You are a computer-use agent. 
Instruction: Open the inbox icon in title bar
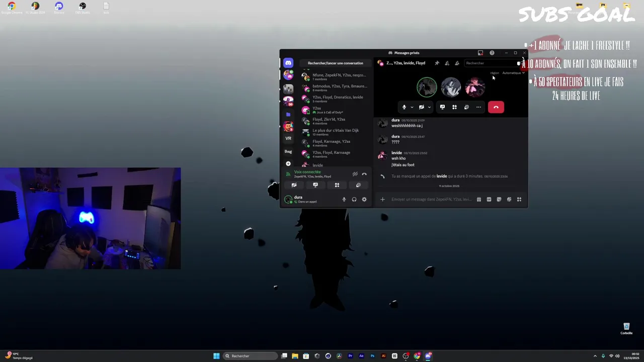[x=480, y=53]
